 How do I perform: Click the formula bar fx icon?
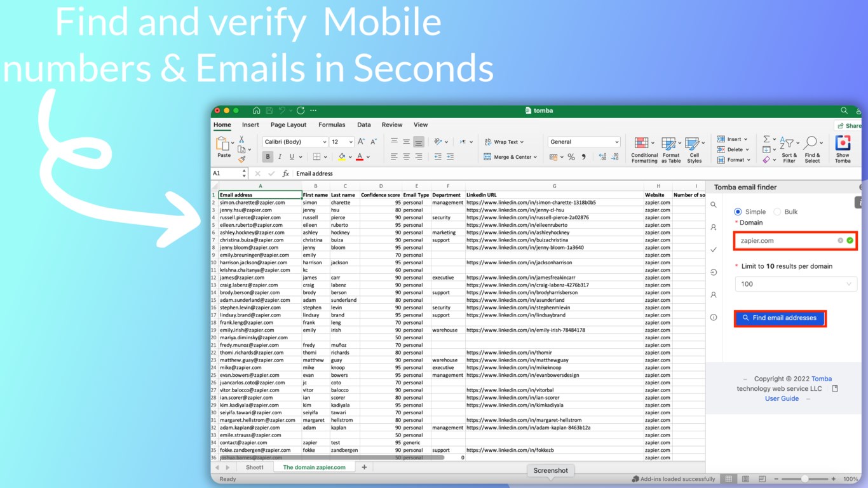coord(286,173)
